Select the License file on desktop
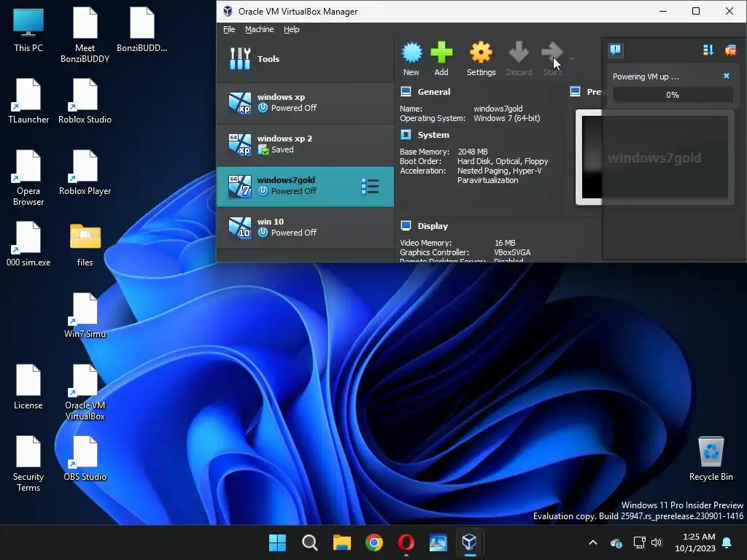 (28, 386)
